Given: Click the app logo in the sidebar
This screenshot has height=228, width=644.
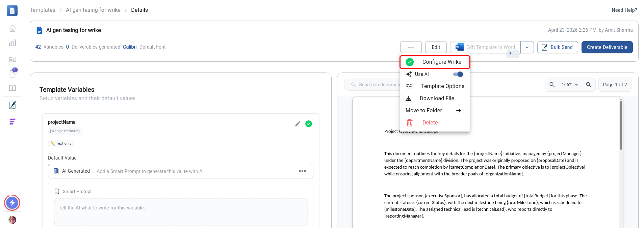Looking at the screenshot, I should 12,11.
